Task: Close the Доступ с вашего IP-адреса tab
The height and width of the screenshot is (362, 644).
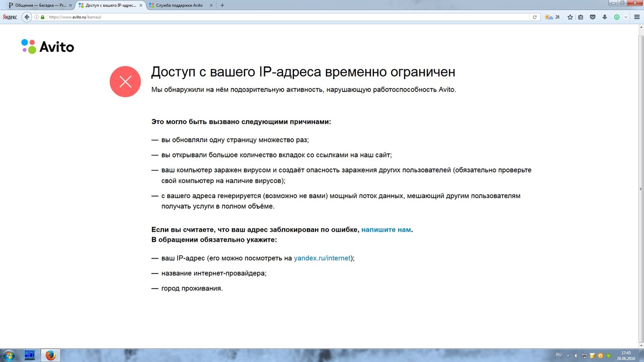Action: 141,5
